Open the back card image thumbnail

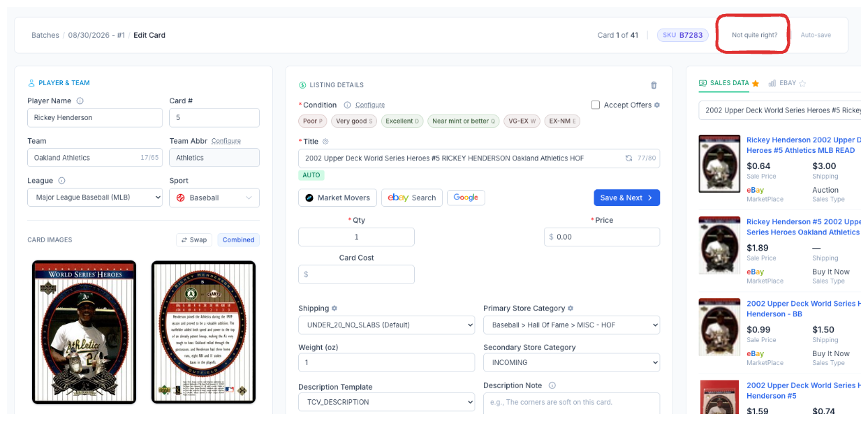204,332
